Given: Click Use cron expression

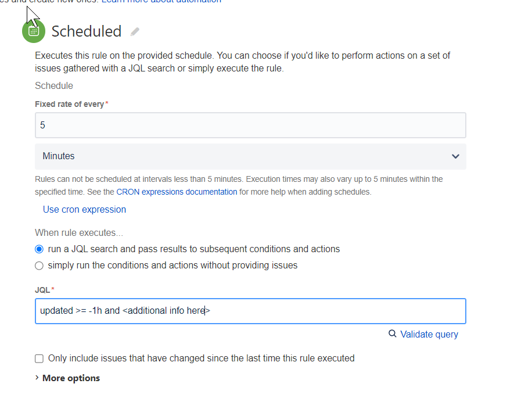Looking at the screenshot, I should (84, 209).
